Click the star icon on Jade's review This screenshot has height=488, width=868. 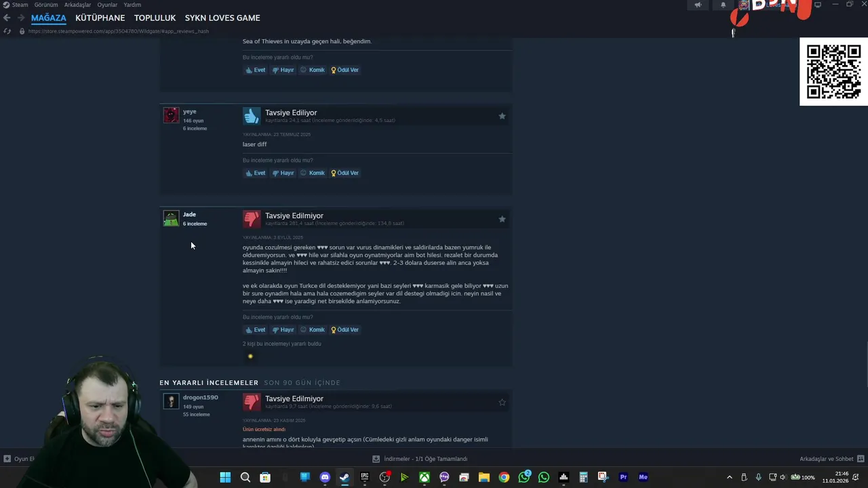(x=502, y=219)
